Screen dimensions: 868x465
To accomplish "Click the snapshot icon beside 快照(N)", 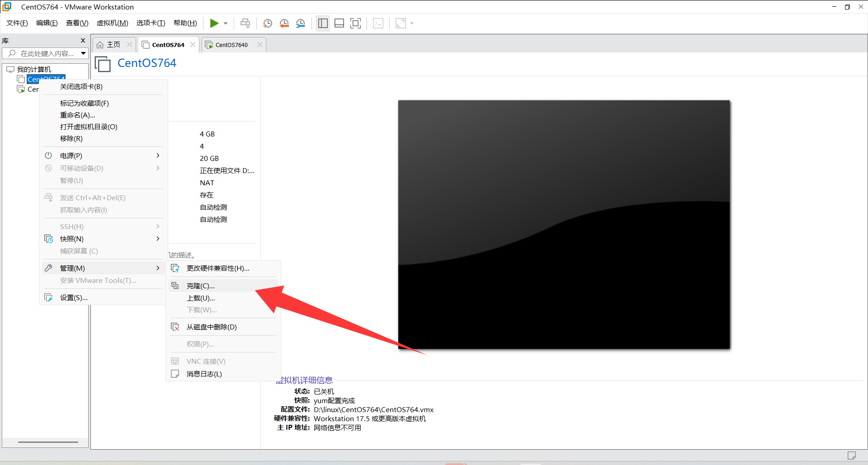I will click(48, 239).
